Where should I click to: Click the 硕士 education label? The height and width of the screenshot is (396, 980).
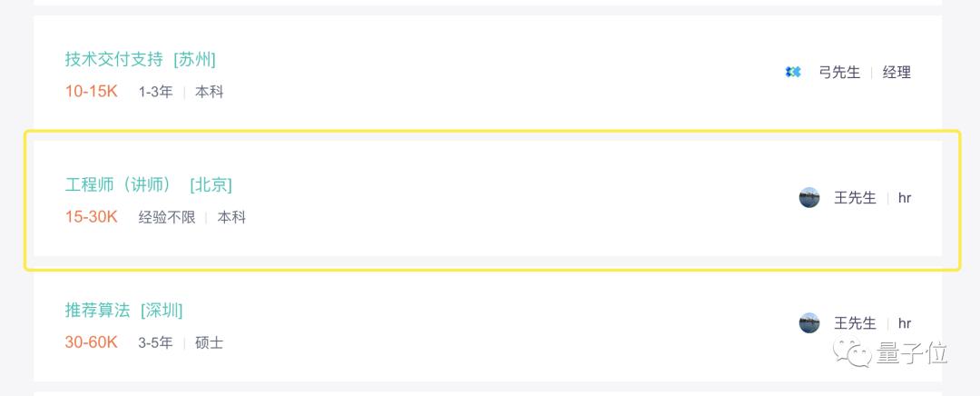(x=209, y=342)
